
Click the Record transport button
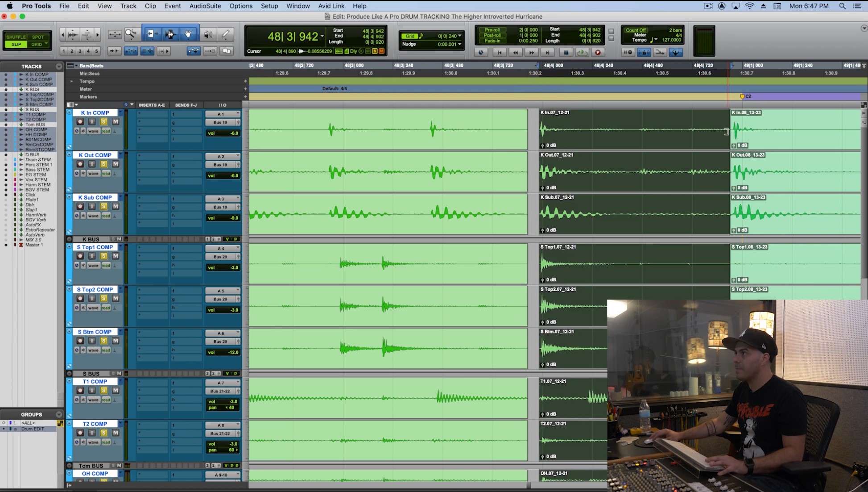click(598, 52)
